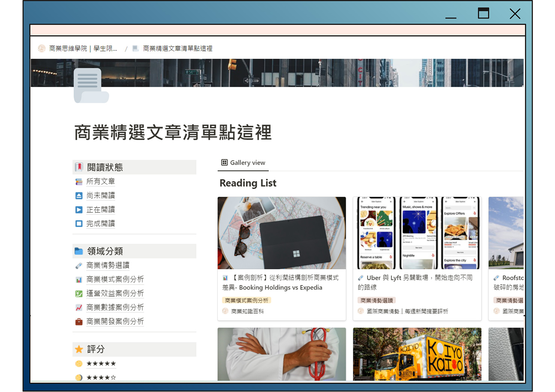The image size is (555, 392).
Task: Open the 完成閱讀 link
Action: click(x=100, y=223)
